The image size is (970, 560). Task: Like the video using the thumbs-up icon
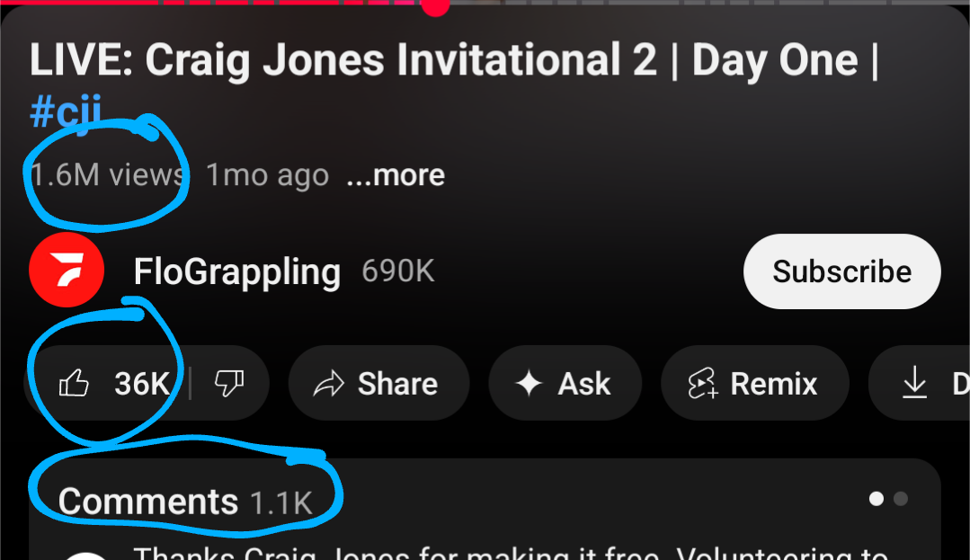click(74, 383)
